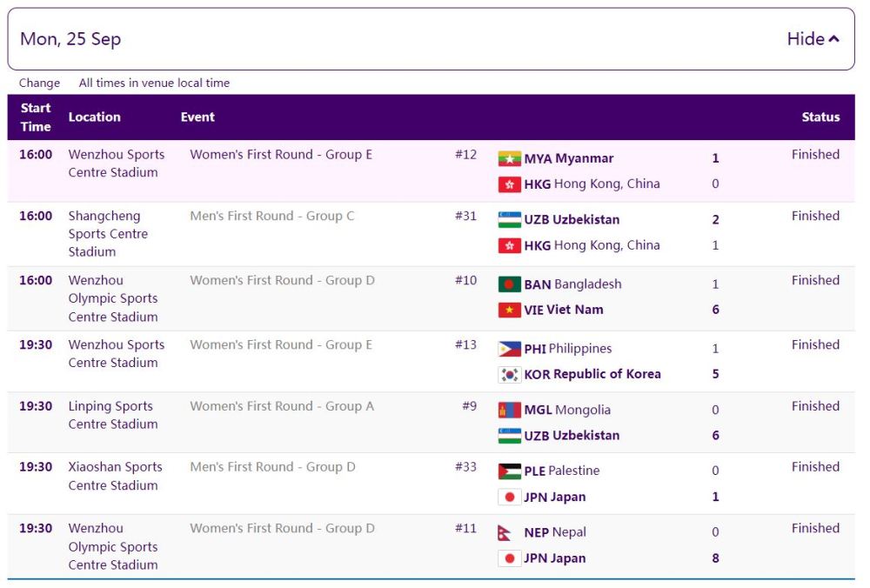Click Finished status for match #12
The height and width of the screenshot is (588, 870).
pyautogui.click(x=815, y=155)
